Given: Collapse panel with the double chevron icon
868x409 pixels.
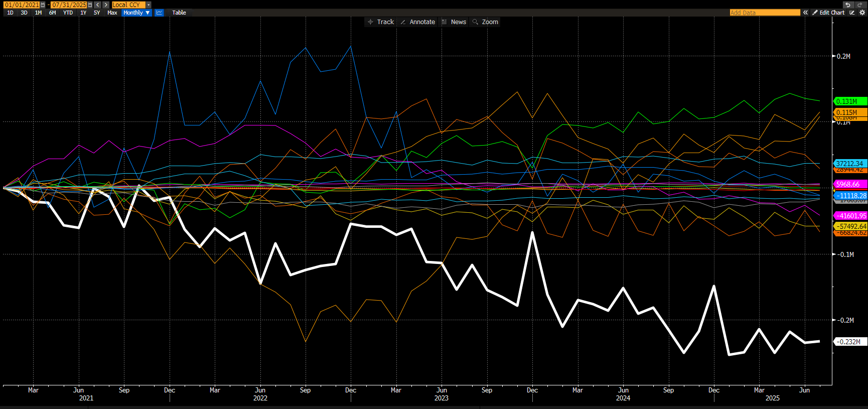Looking at the screenshot, I should (805, 13).
